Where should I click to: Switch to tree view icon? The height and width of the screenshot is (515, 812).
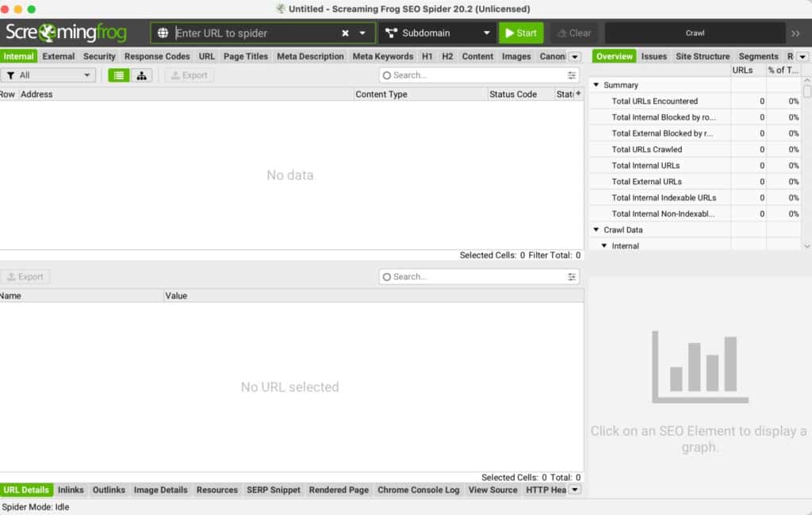pyautogui.click(x=141, y=75)
